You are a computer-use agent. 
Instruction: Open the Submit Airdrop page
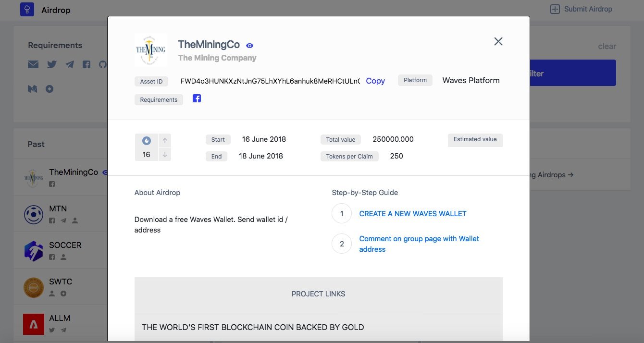coord(582,9)
